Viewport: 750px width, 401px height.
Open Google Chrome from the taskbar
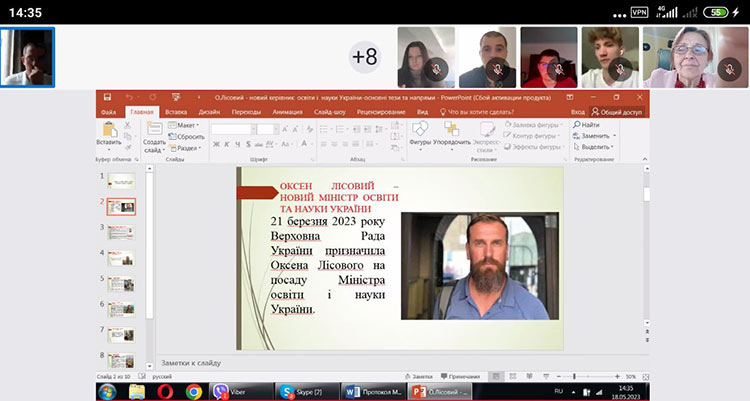(194, 391)
